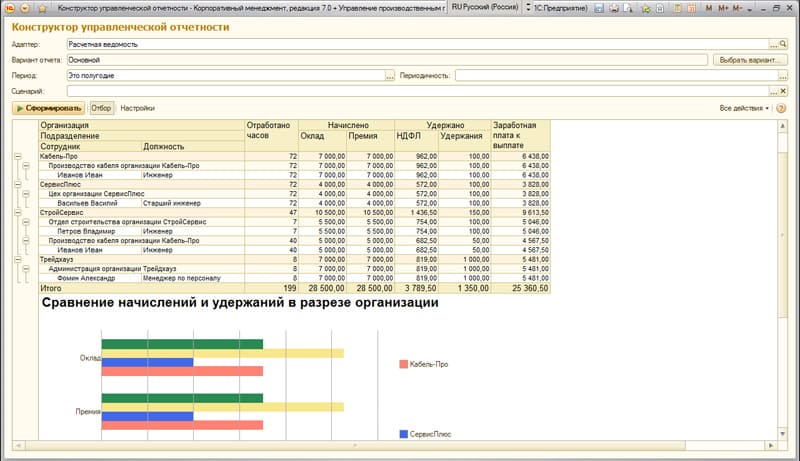Click the Адаптер field search magnifier icon
Screen dimensions: 800x461
click(783, 44)
